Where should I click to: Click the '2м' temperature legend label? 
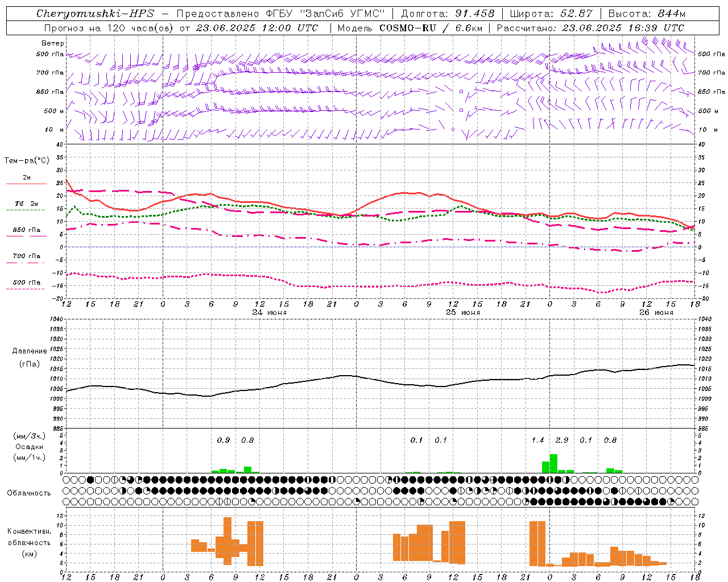pos(27,178)
